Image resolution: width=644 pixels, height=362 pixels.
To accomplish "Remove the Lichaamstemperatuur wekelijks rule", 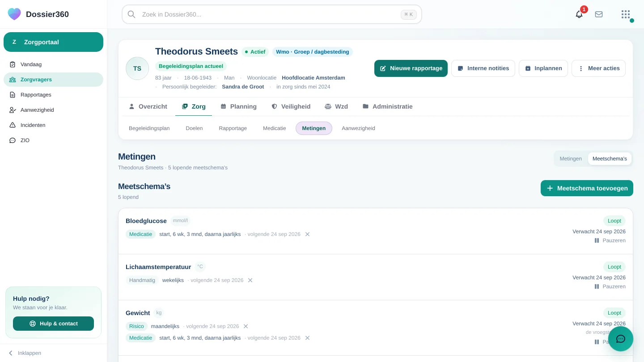I will [250, 280].
